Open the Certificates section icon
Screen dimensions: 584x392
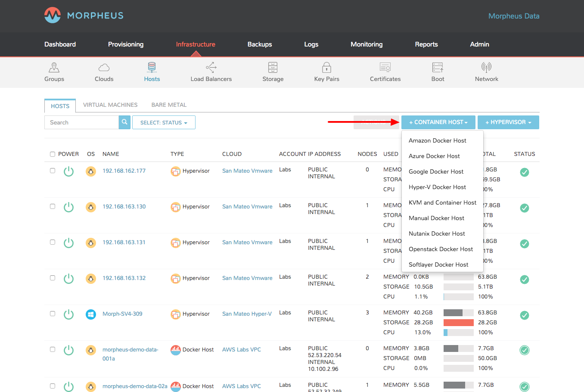point(385,68)
